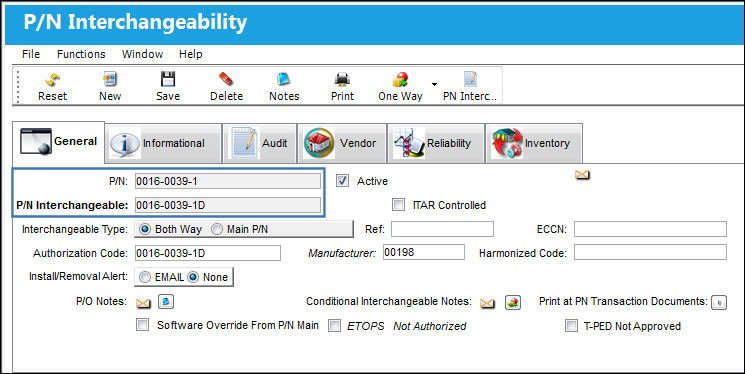Viewport: 745px width, 374px height.
Task: Switch to the Audit tab
Action: click(259, 143)
